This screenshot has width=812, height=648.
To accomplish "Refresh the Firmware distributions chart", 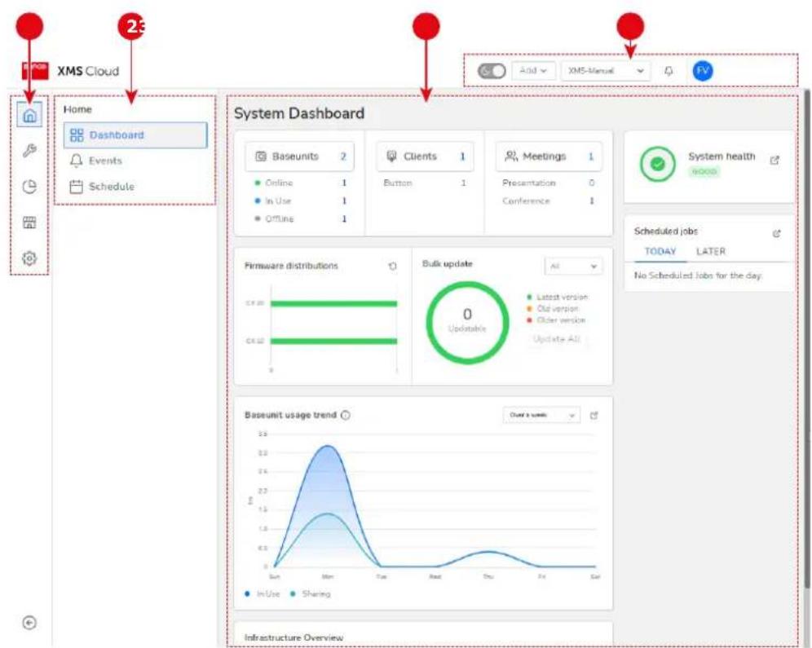I will pyautogui.click(x=392, y=266).
